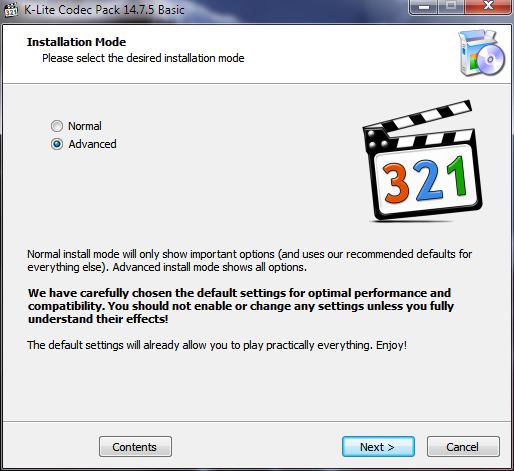The image size is (514, 471).
Task: Close the installer with the red X
Action: pos(488,7)
